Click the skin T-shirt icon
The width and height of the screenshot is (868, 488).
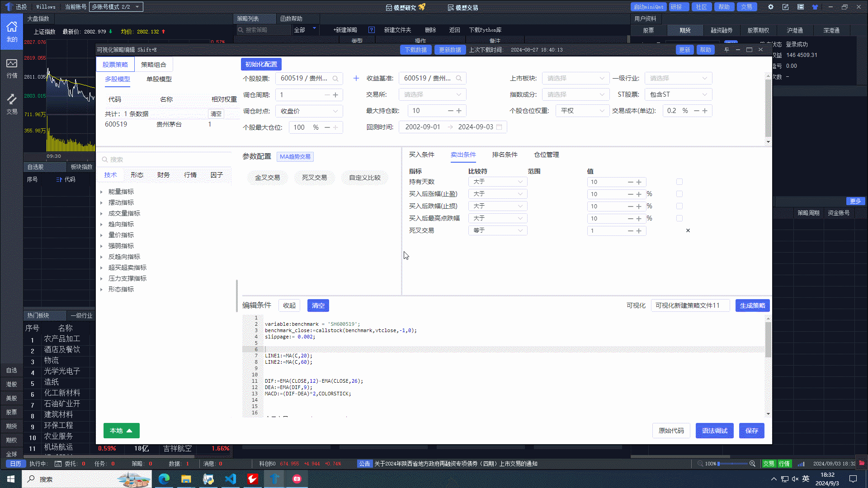click(x=815, y=7)
